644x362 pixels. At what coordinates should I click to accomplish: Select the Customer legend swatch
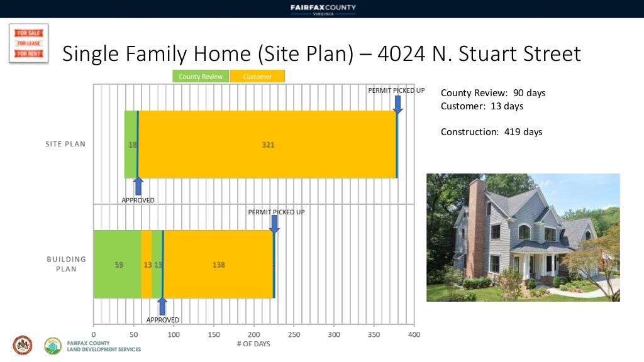click(x=257, y=76)
